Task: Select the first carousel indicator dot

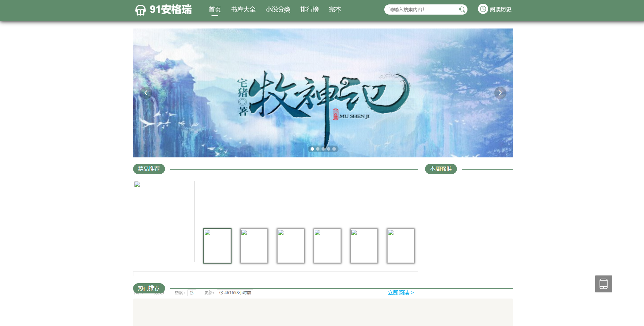Action: (x=312, y=149)
